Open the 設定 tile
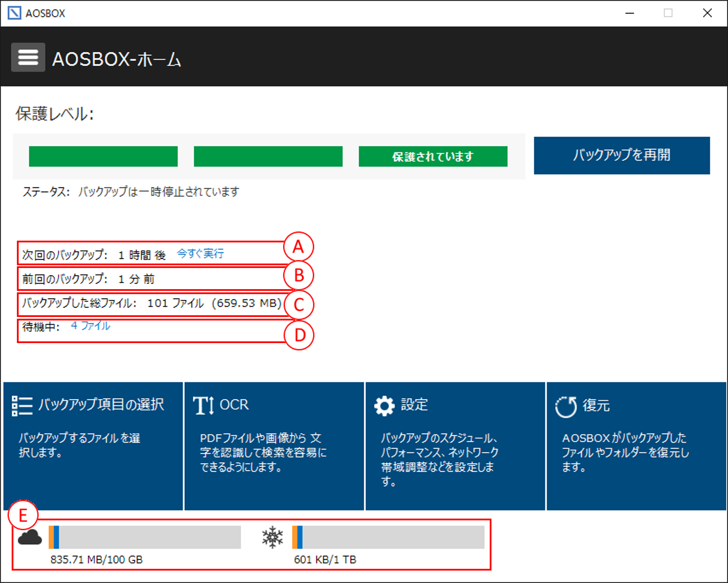This screenshot has width=728, height=583. click(x=455, y=446)
